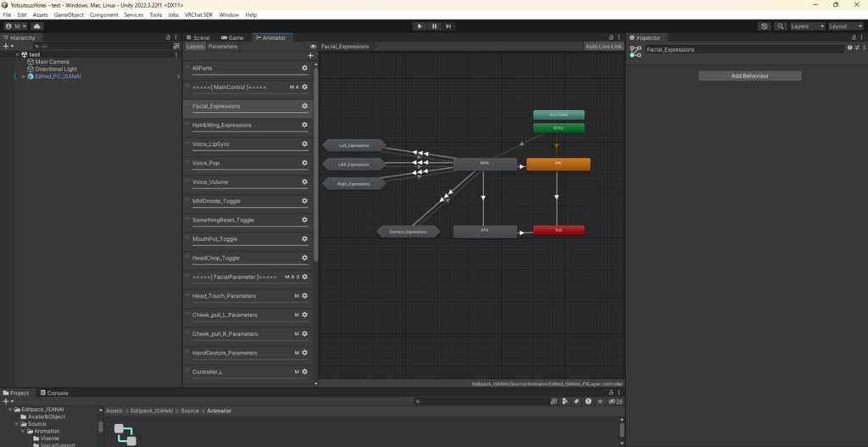This screenshot has width=868, height=447.
Task: Open gear settings for HeadChop_Toggle layer
Action: pyautogui.click(x=304, y=258)
